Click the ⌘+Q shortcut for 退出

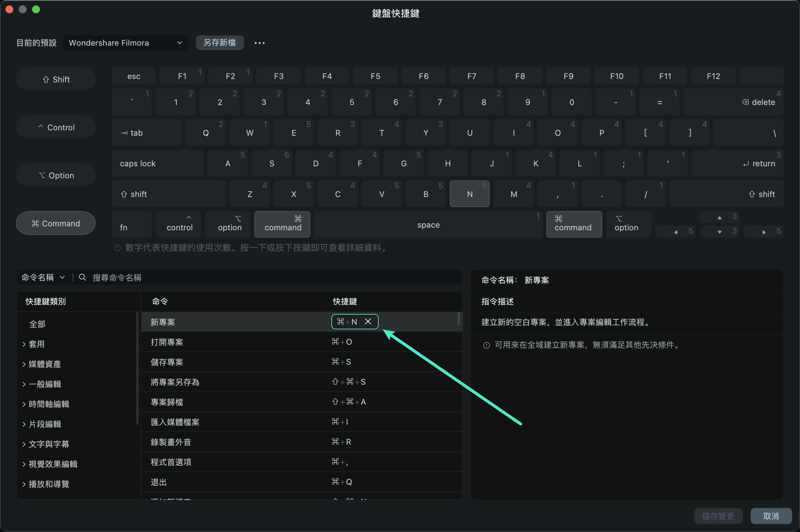[342, 482]
